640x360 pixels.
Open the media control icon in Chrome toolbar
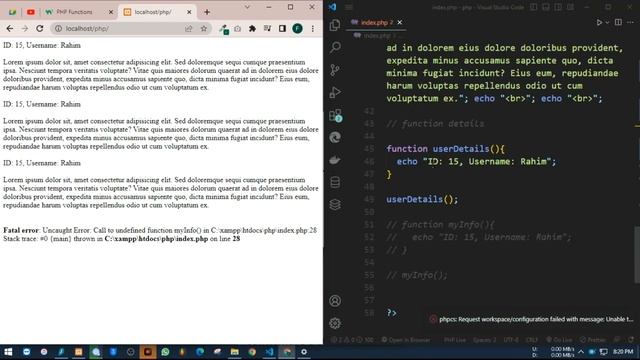click(x=267, y=28)
